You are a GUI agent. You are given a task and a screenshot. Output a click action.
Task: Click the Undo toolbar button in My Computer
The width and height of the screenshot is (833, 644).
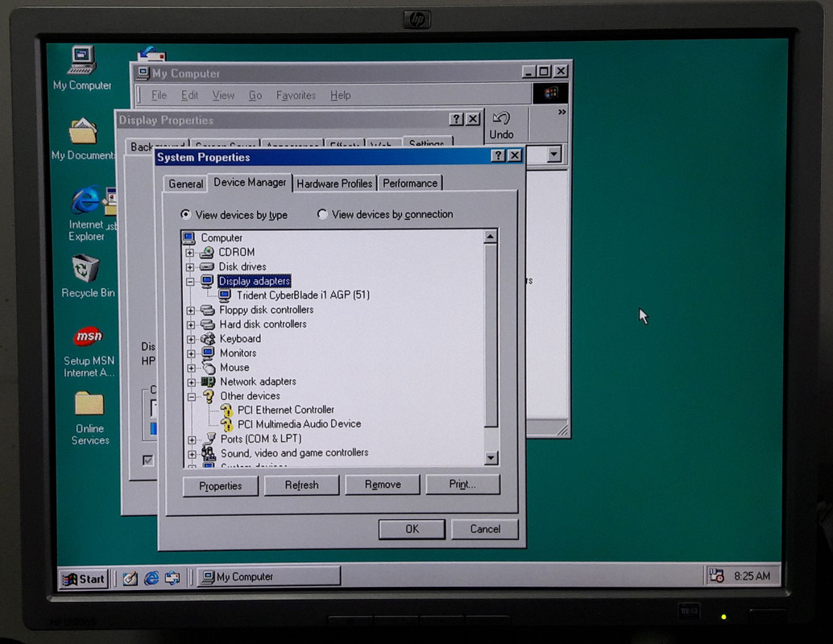[501, 126]
